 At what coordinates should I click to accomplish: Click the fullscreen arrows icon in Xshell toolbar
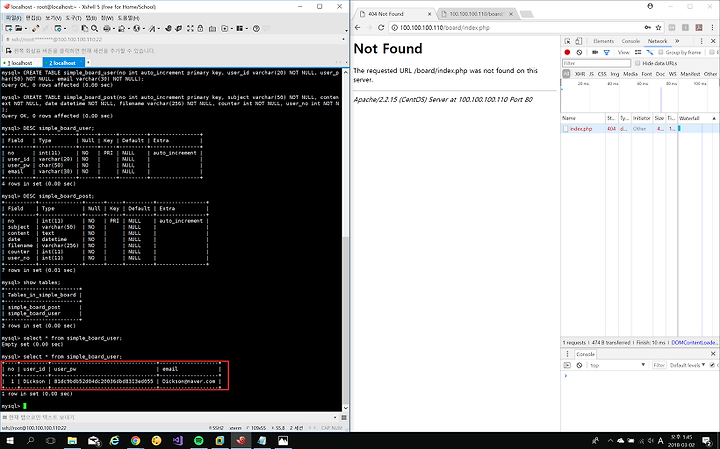[190, 28]
